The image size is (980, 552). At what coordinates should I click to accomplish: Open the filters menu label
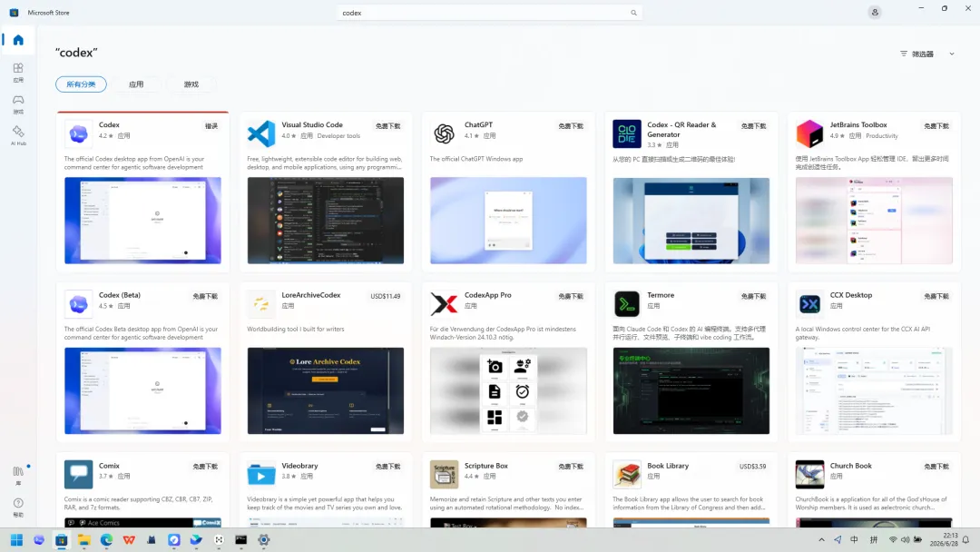tap(916, 54)
